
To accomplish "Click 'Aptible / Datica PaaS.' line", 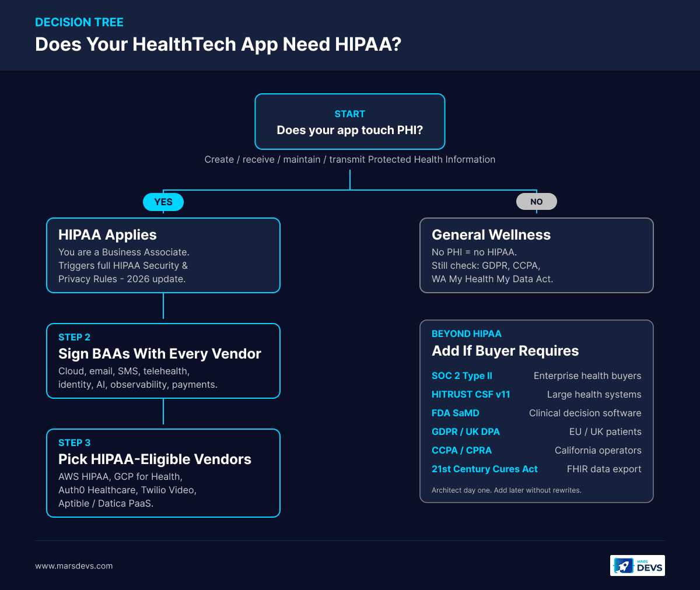I will pyautogui.click(x=106, y=504).
